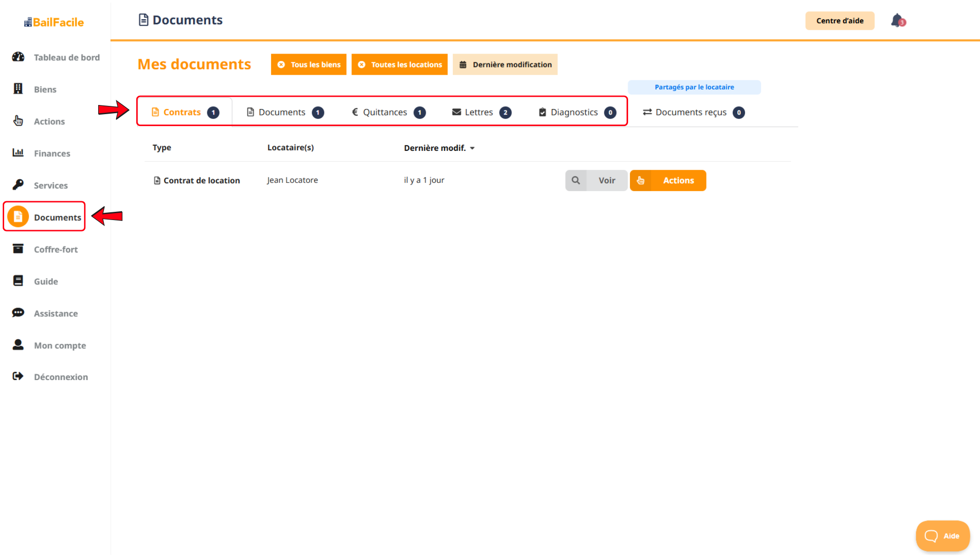Open the Centre d'aide button

coord(840,21)
